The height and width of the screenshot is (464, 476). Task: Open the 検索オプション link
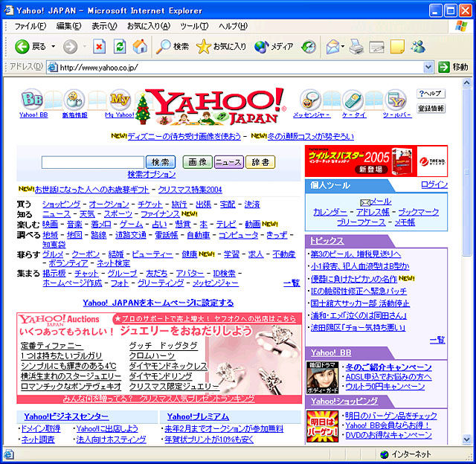152,174
